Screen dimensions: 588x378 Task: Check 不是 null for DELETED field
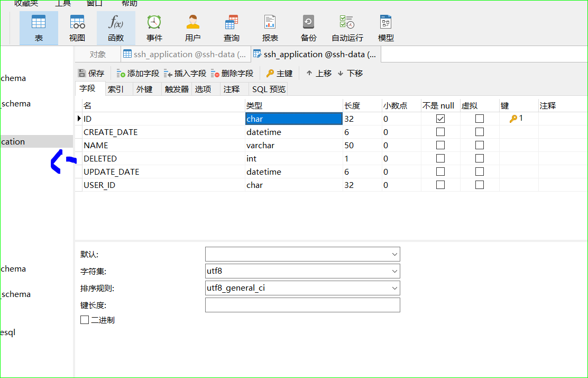click(x=440, y=158)
